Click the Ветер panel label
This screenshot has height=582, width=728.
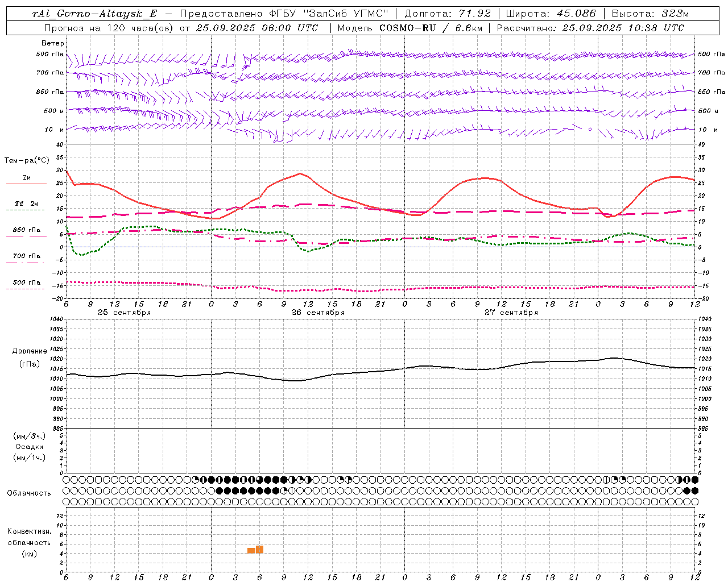coord(53,43)
